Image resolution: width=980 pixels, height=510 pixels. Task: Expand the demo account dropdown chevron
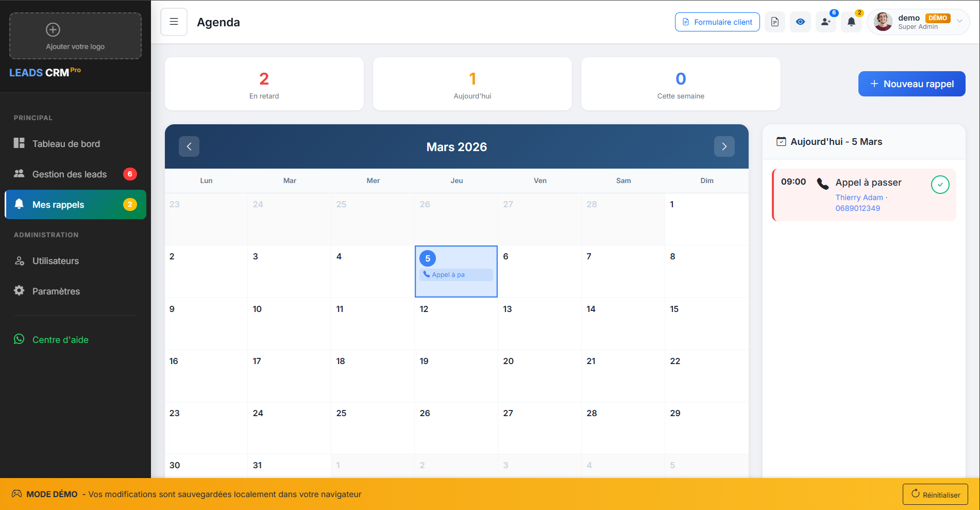(959, 21)
